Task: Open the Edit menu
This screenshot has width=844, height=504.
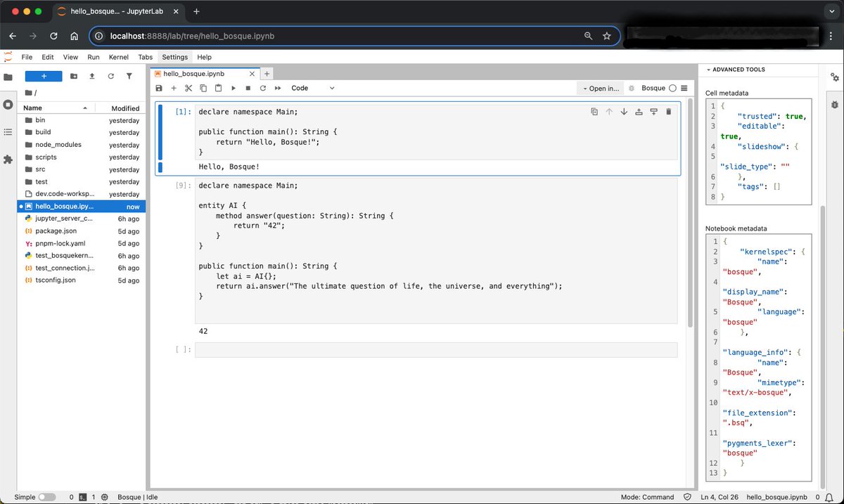Action: pyautogui.click(x=48, y=57)
